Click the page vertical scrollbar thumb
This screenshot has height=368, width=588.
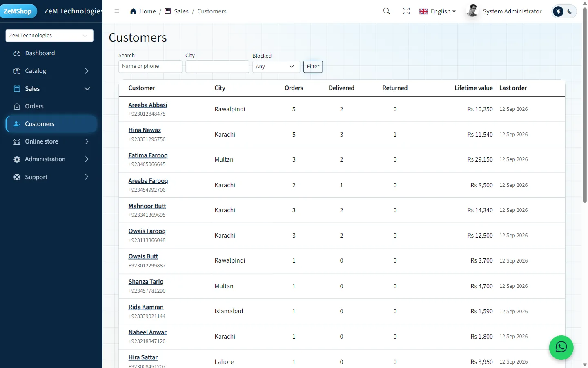[x=585, y=105]
